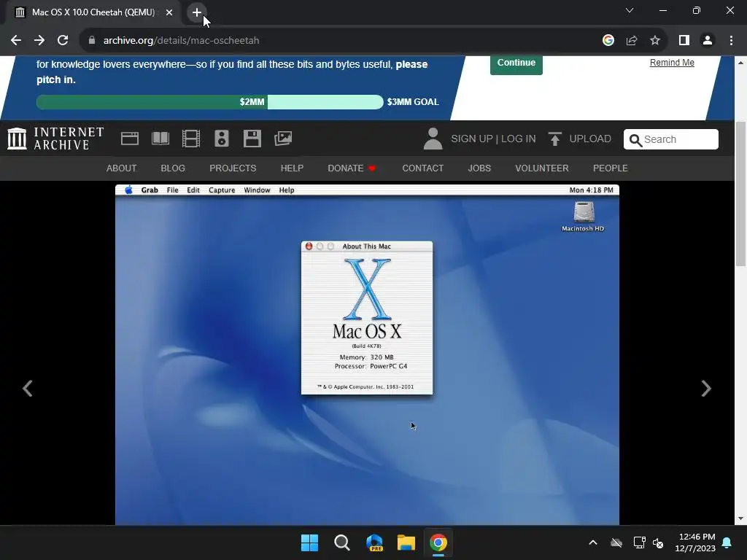
Task: Click the Google icon in the address bar
Action: click(x=608, y=41)
